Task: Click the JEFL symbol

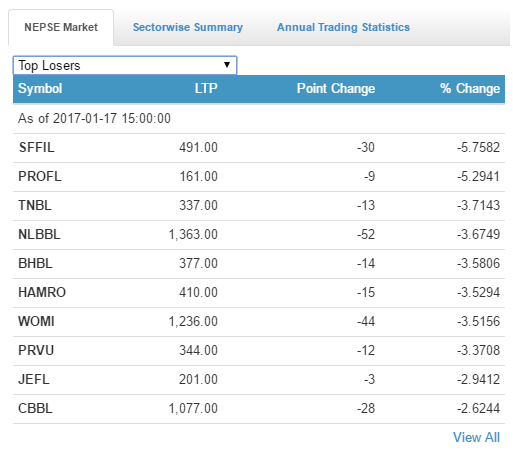Action: [34, 379]
